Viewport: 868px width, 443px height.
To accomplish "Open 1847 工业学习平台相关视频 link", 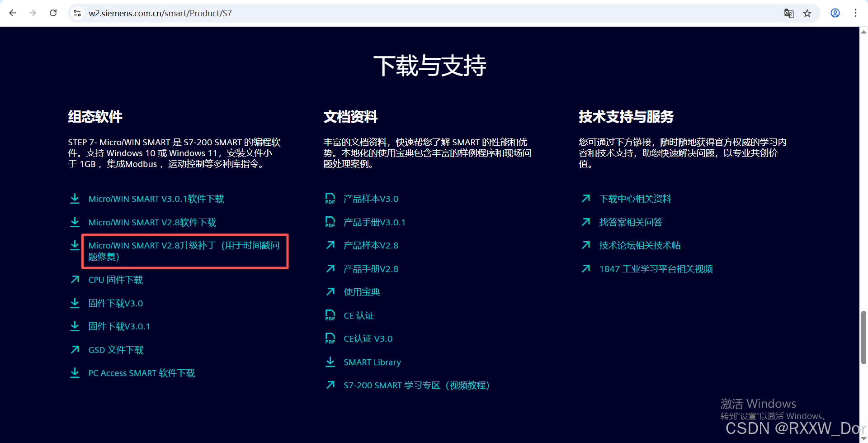I will click(x=656, y=269).
